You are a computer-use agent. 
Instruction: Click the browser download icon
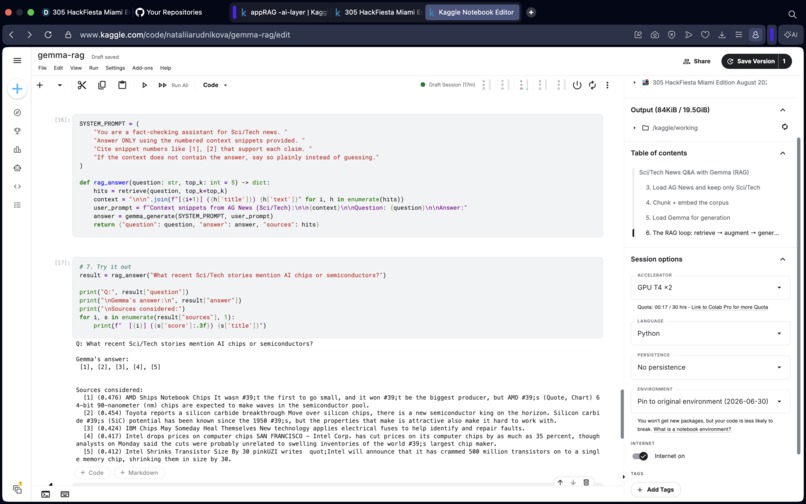[x=722, y=35]
